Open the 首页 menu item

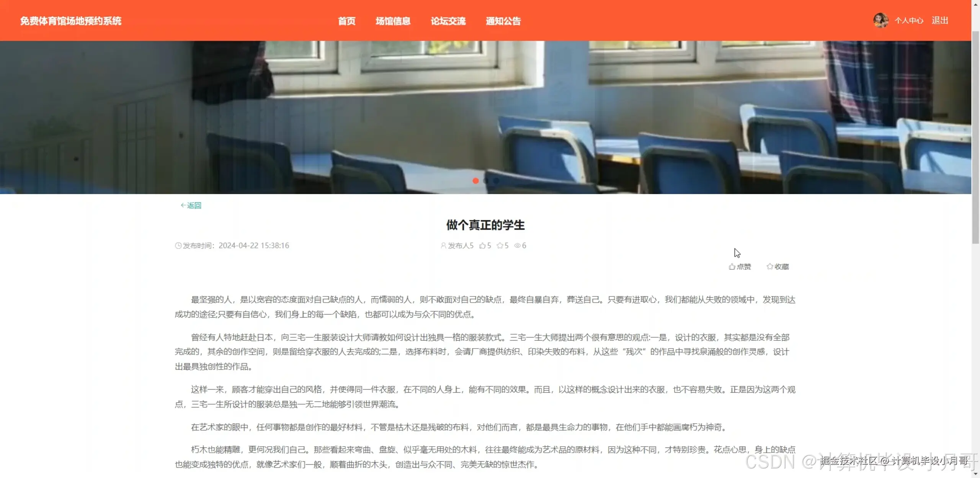tap(346, 21)
